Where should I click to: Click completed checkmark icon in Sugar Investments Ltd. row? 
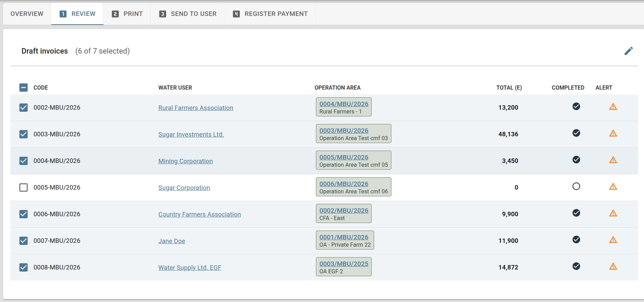pos(576,133)
